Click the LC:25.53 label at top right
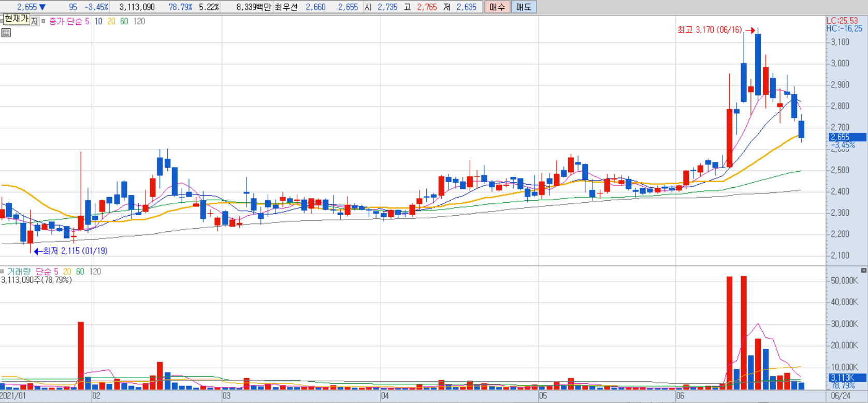The height and width of the screenshot is (403, 868). click(842, 21)
